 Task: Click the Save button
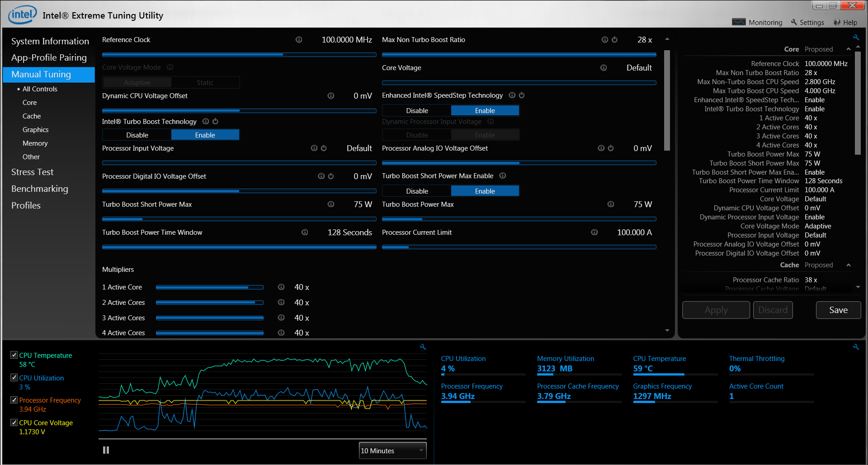pos(838,310)
